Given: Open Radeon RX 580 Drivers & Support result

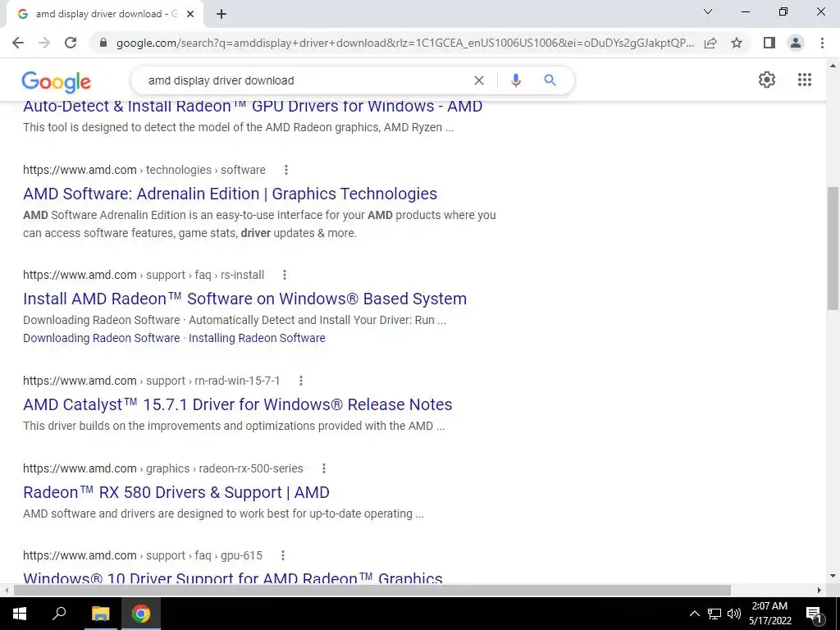Looking at the screenshot, I should pos(176,492).
